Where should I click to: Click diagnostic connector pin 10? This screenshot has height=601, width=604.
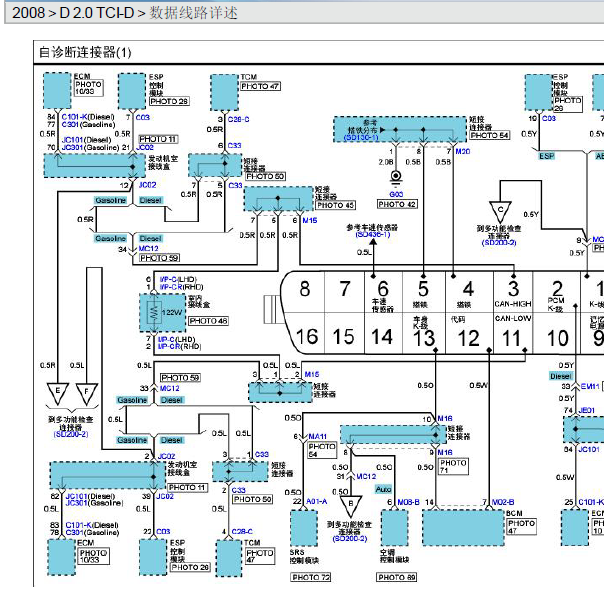(x=557, y=338)
